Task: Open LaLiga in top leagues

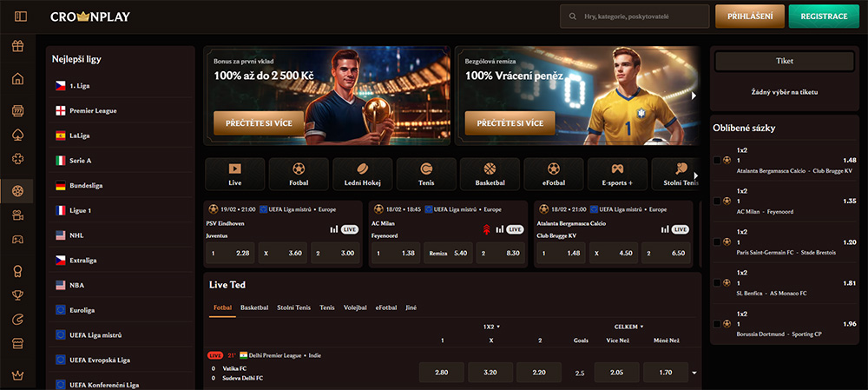Action: click(122, 136)
